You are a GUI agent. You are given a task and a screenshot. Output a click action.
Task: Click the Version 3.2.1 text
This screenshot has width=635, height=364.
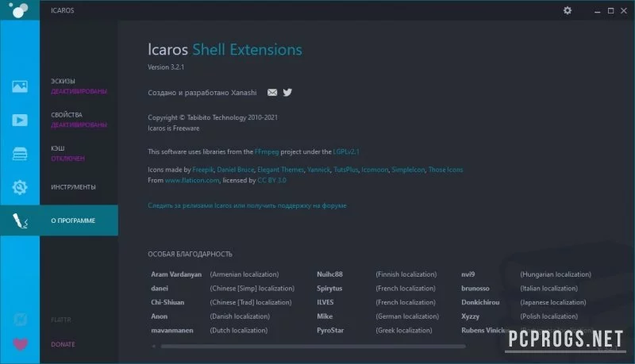166,67
